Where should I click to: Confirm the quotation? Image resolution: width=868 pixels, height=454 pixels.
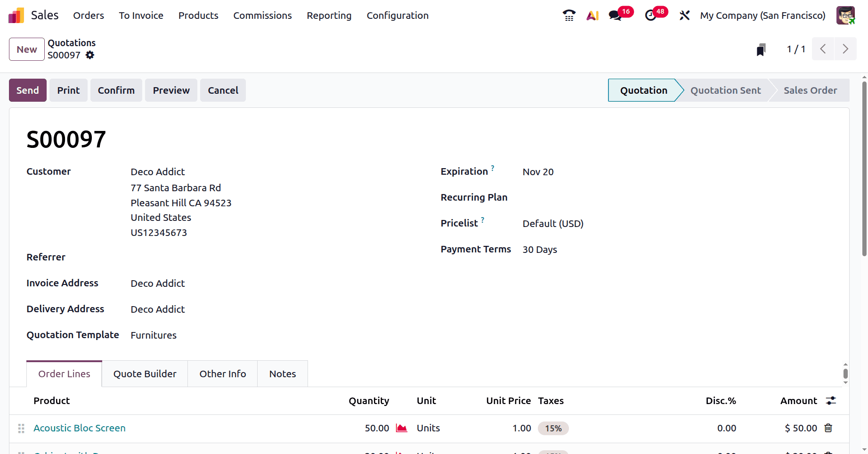pos(116,90)
